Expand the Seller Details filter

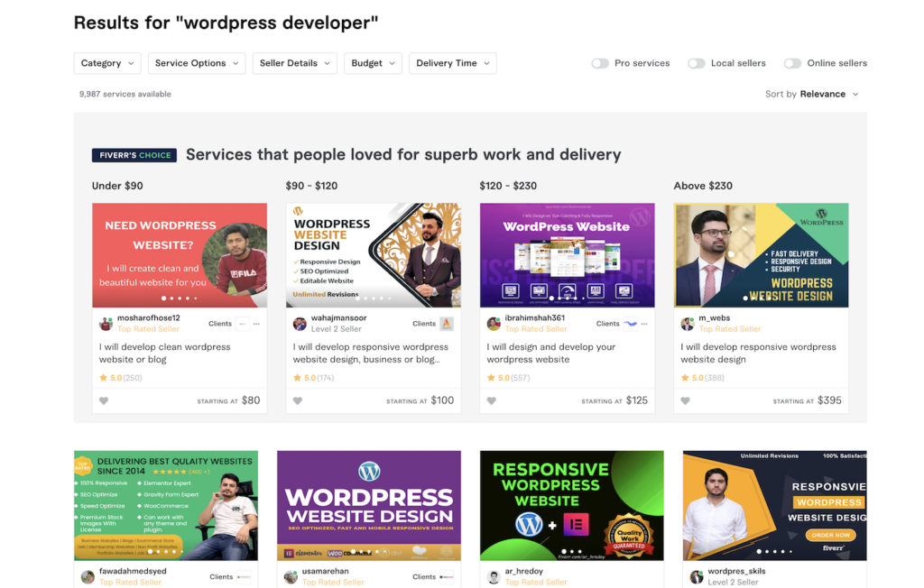click(x=295, y=63)
